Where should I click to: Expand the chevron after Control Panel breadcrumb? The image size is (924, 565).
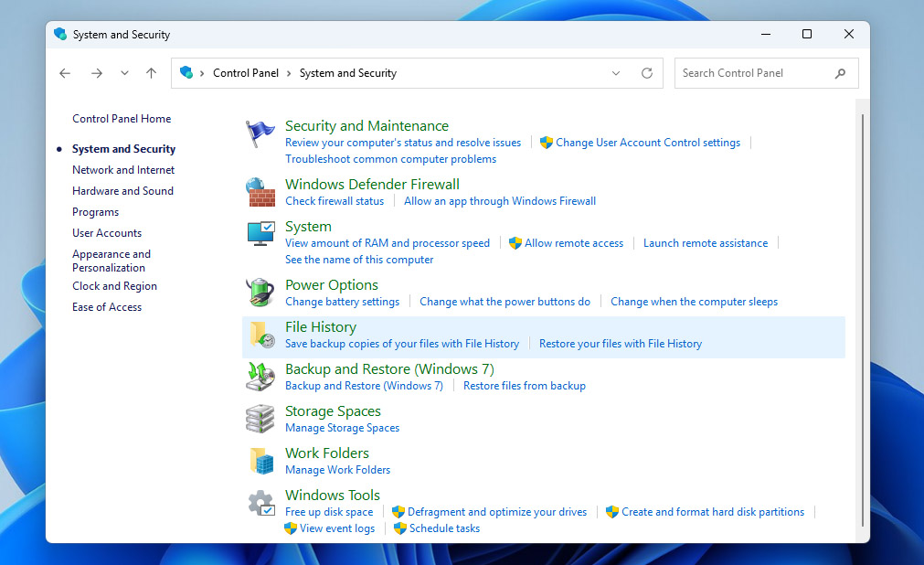pyautogui.click(x=289, y=73)
